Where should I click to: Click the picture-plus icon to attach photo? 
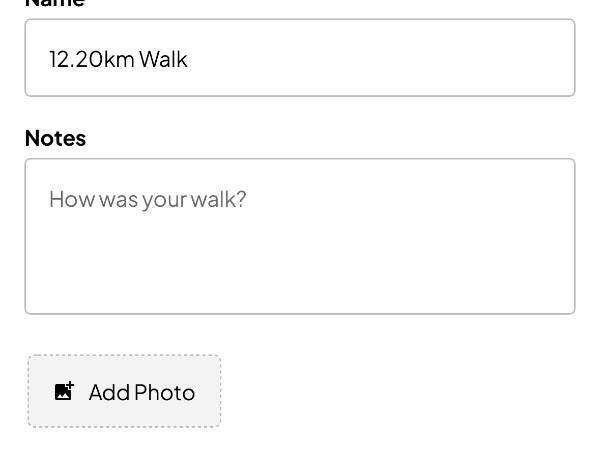pos(64,391)
